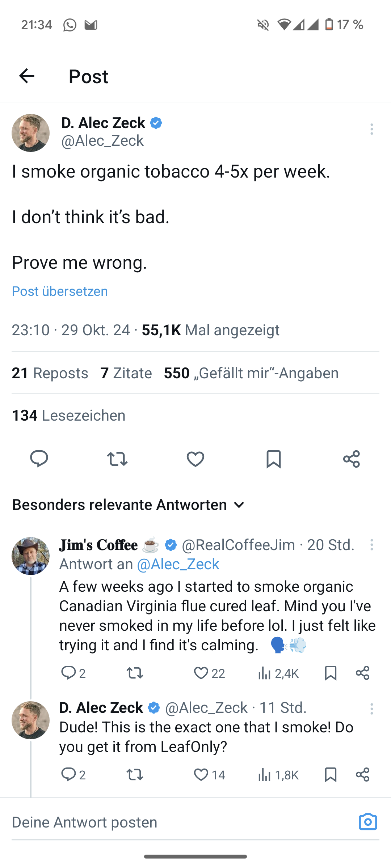View the 21 Reposts list
Screen dimensions: 391x868
coord(50,373)
